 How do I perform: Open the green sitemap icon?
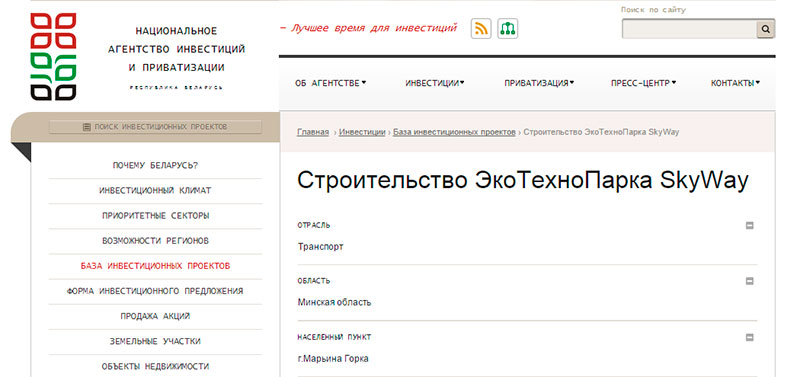click(508, 29)
